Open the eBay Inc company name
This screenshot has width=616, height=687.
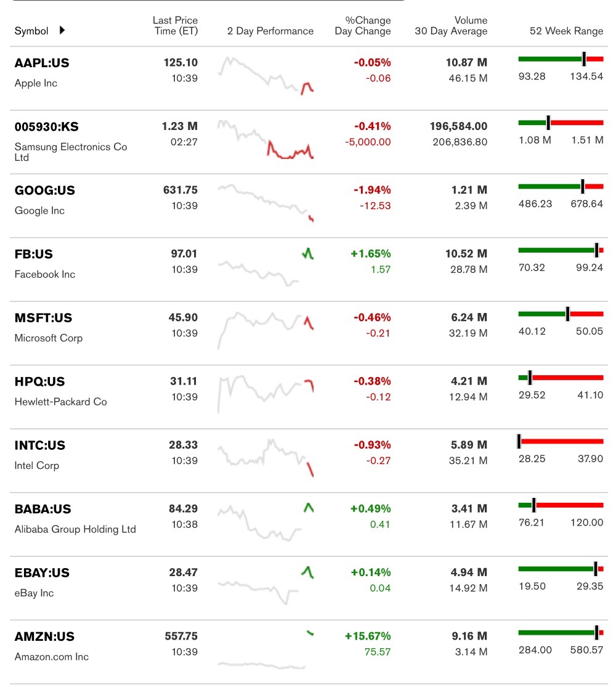click(x=34, y=593)
